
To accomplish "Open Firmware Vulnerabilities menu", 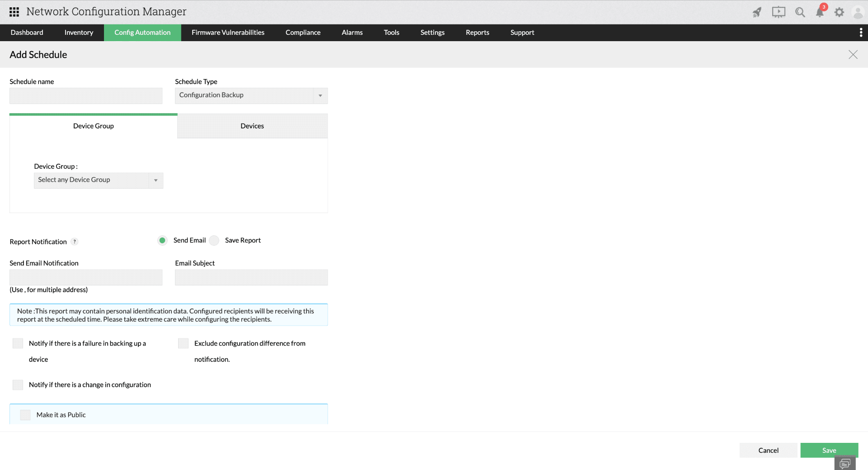I will [x=228, y=33].
